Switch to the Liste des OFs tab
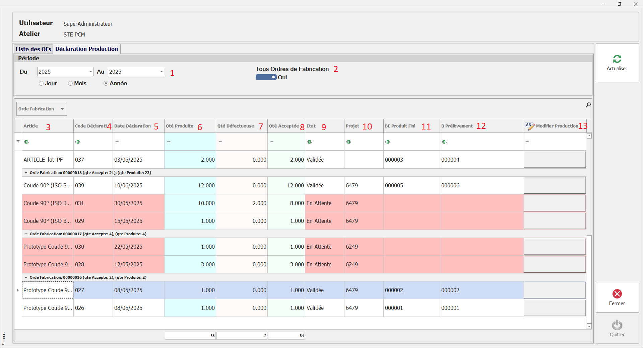Viewport: 644px width, 348px height. point(33,49)
